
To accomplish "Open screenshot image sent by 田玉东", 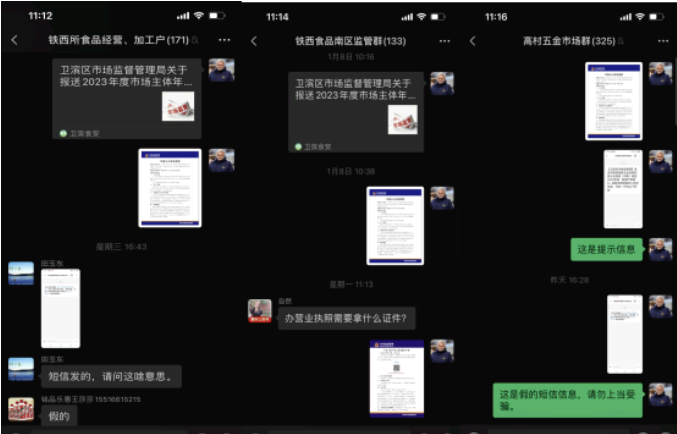I will coord(60,308).
